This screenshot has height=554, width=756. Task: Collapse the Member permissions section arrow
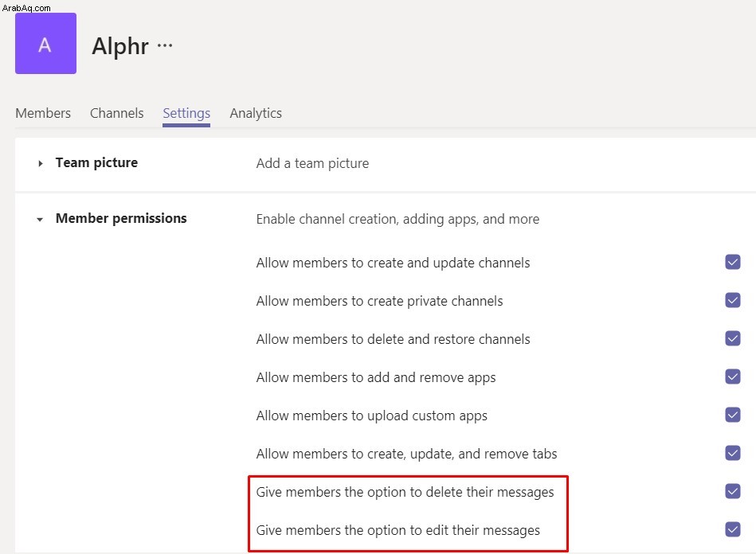(x=40, y=220)
